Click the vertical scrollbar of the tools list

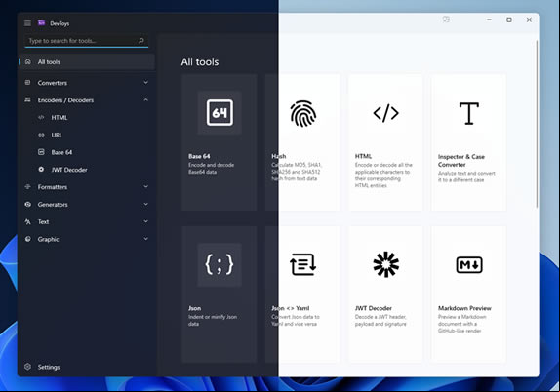537,124
